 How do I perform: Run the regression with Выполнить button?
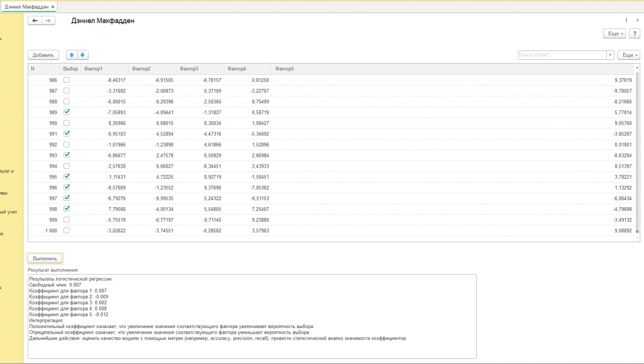click(x=45, y=259)
